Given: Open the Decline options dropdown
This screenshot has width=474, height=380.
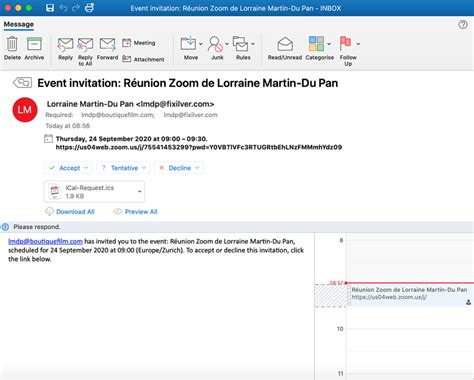Looking at the screenshot, I should (x=197, y=168).
